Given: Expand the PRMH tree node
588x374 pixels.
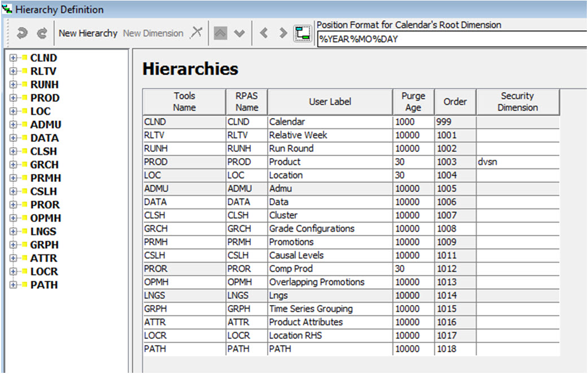Looking at the screenshot, I should tap(13, 178).
